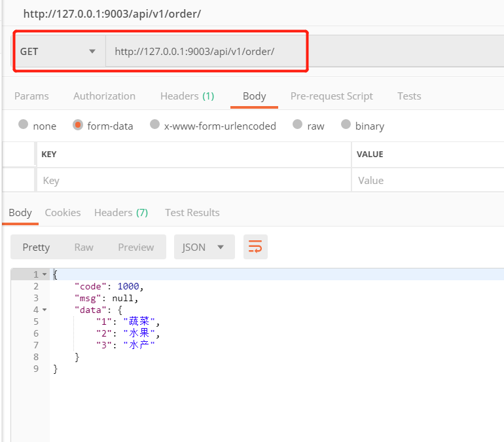504x442 pixels.
Task: Toggle word wrap icon in response toolbar
Action: [255, 247]
